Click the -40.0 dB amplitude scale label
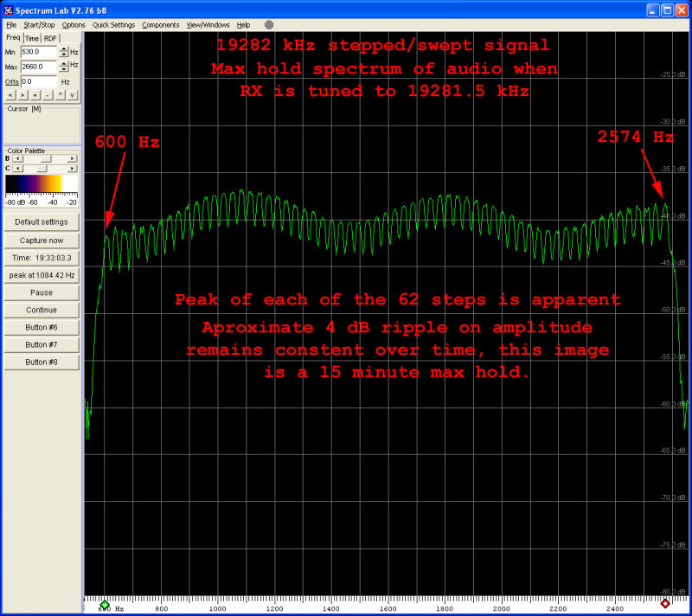 673,215
